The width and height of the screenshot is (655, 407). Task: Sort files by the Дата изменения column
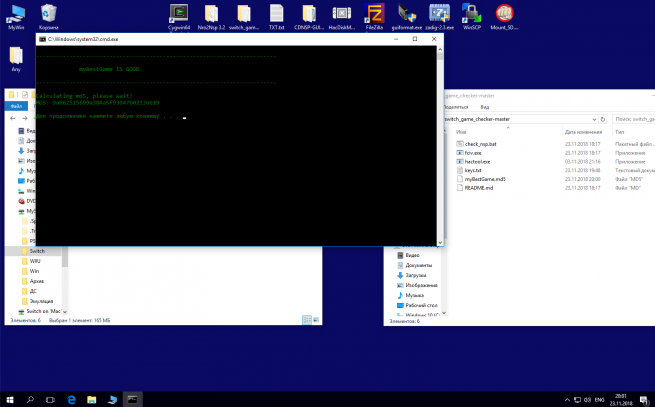coord(583,131)
